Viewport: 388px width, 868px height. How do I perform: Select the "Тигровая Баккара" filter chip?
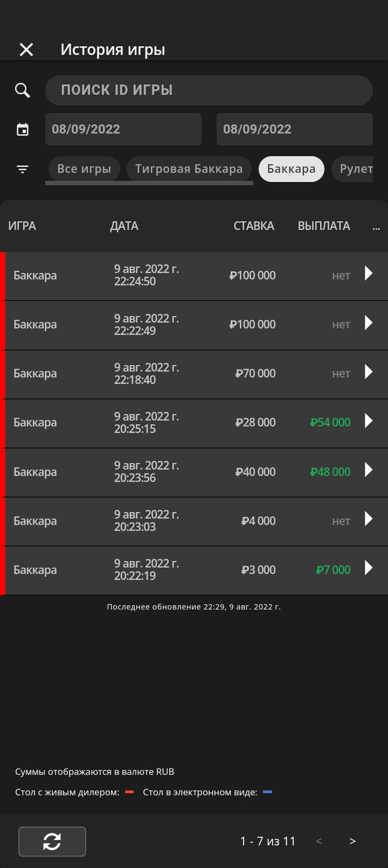189,169
